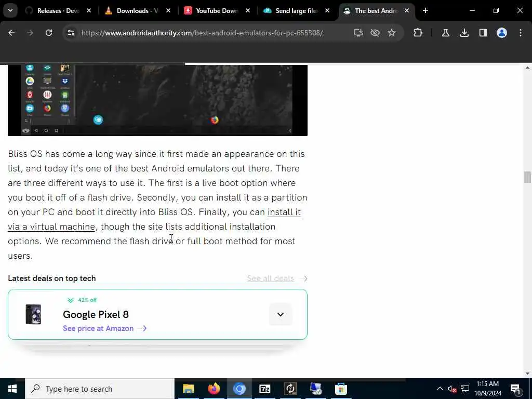Viewport: 532px width, 399px height.
Task: Reload the current page
Action: pyautogui.click(x=49, y=33)
